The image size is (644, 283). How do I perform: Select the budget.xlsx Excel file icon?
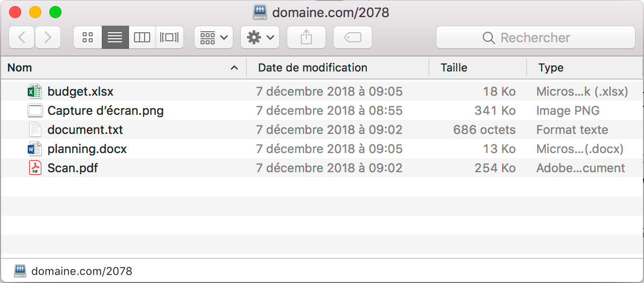coord(34,92)
